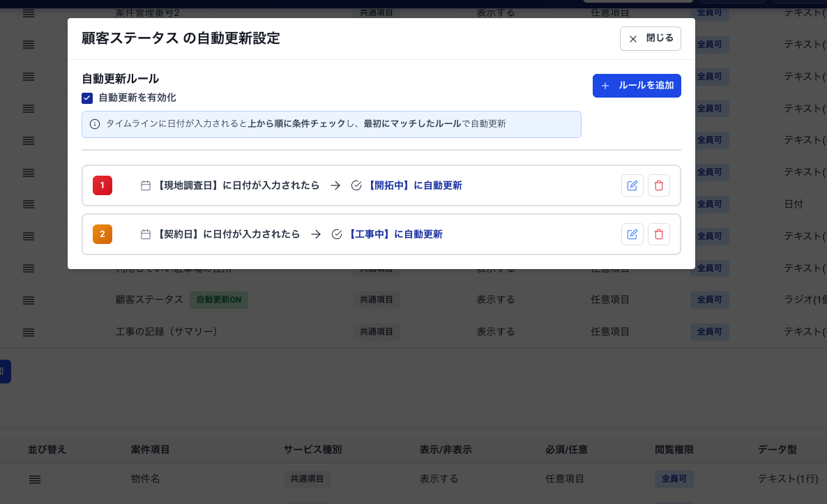
Task: Click the red number 1 rule badge
Action: coord(102,185)
